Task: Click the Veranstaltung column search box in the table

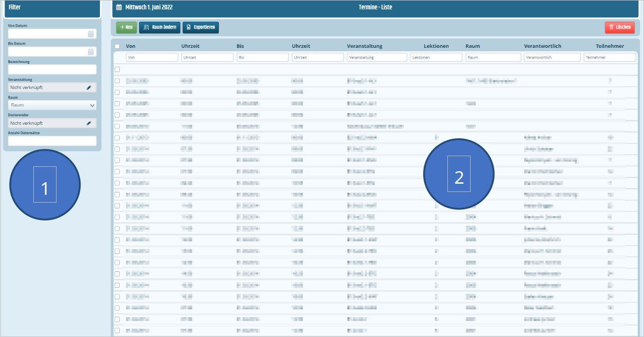Action: [377, 57]
